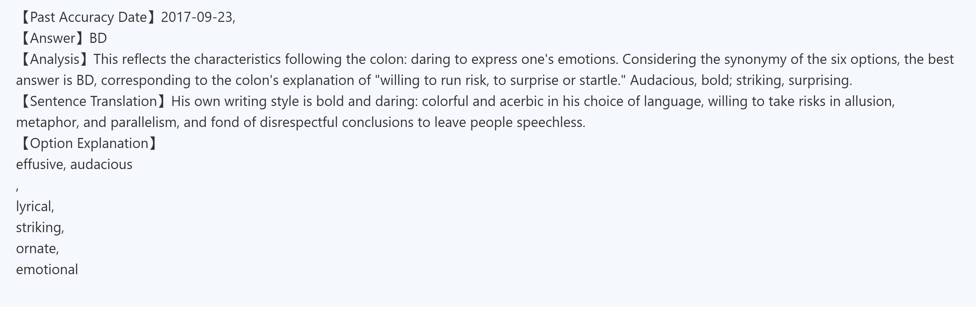Click the option word lyrical
Image resolution: width=980 pixels, height=314 pixels.
click(x=33, y=207)
